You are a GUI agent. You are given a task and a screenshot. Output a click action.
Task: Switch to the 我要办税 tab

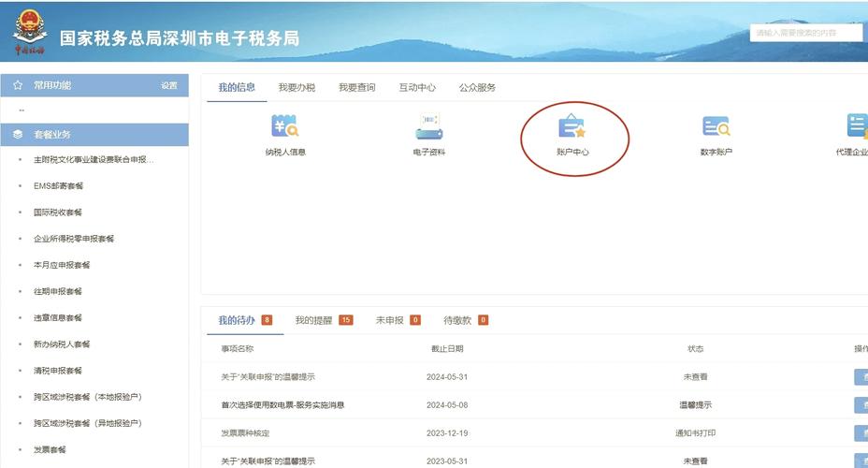pos(297,87)
